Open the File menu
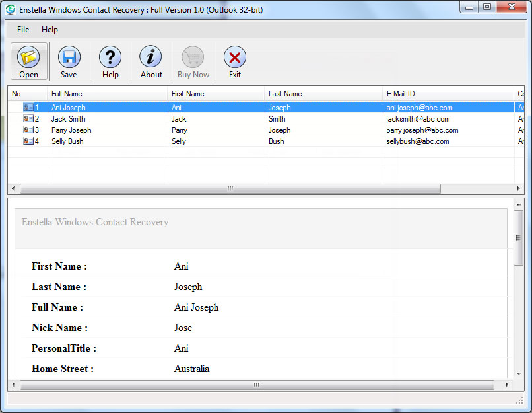Image resolution: width=532 pixels, height=413 pixels. (x=23, y=30)
